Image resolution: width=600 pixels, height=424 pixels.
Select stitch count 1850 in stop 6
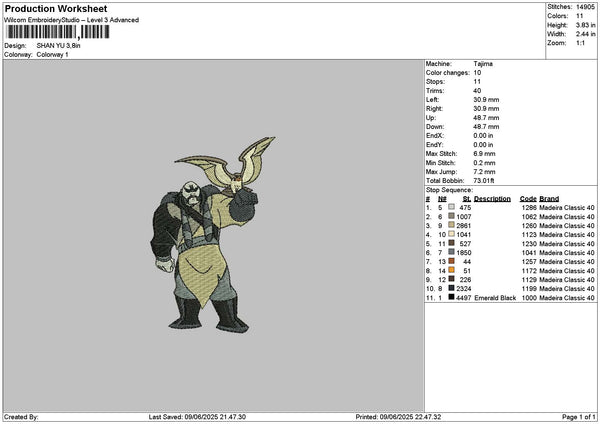pos(463,253)
